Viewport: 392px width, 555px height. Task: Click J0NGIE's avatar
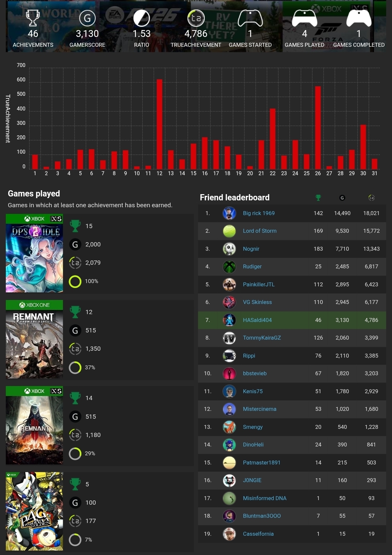229,480
